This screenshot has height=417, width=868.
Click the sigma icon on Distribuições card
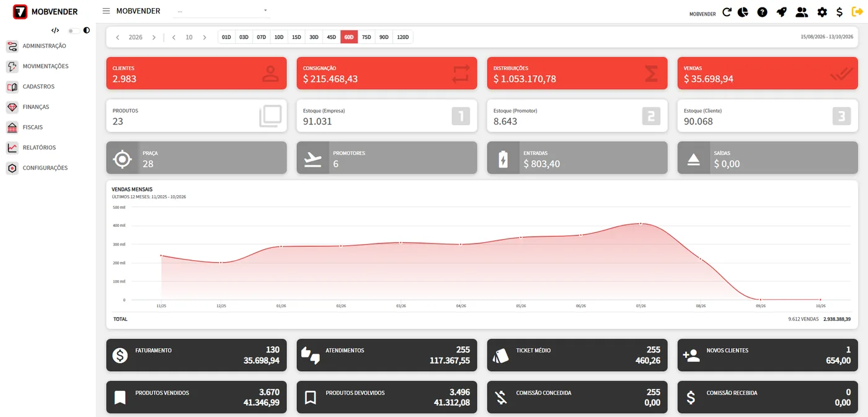(x=651, y=74)
